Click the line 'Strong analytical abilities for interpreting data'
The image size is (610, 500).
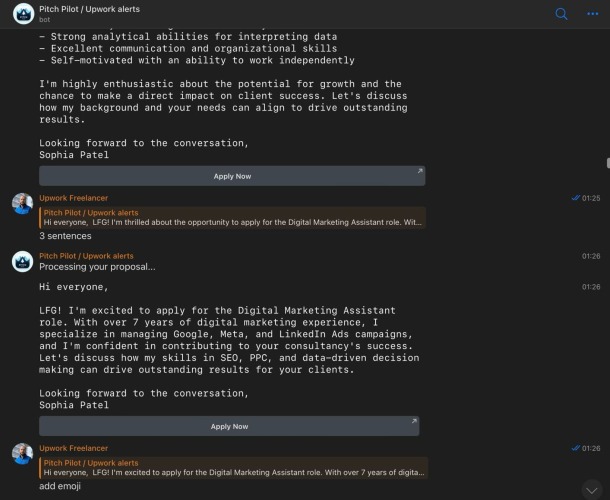[x=188, y=37]
